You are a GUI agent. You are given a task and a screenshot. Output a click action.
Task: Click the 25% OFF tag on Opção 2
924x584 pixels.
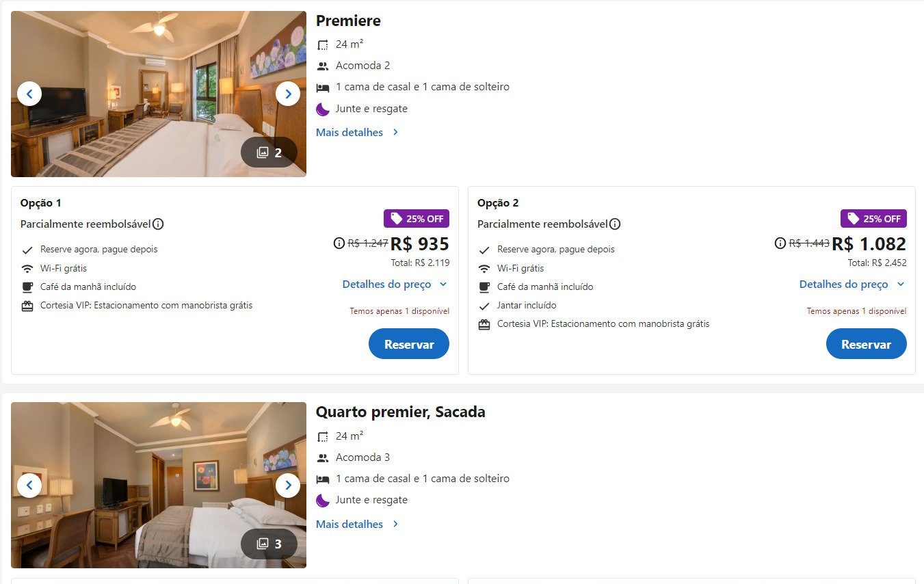pyautogui.click(x=873, y=219)
